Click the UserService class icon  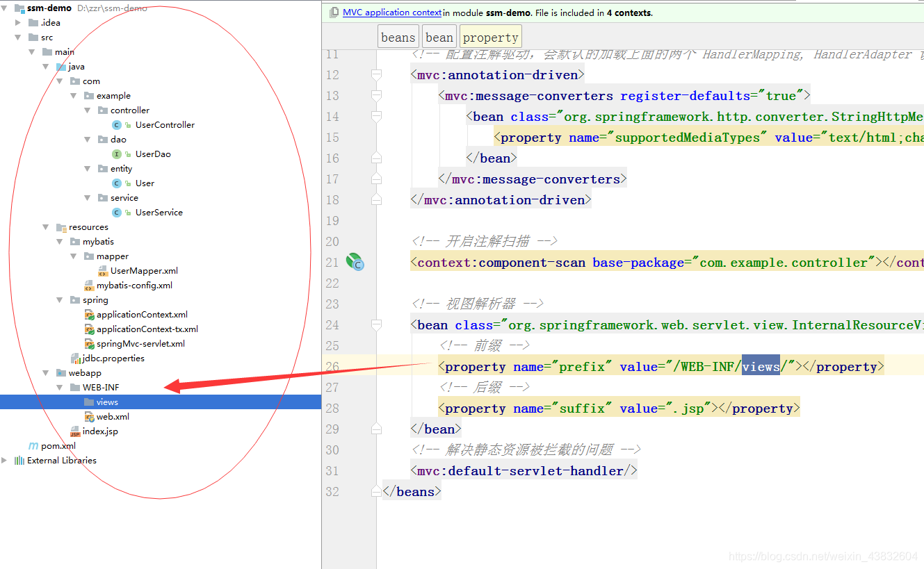(x=117, y=213)
